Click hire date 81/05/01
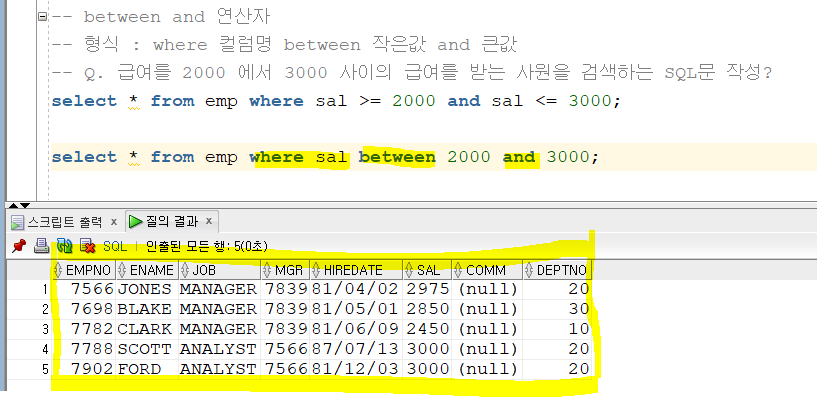 pos(356,309)
